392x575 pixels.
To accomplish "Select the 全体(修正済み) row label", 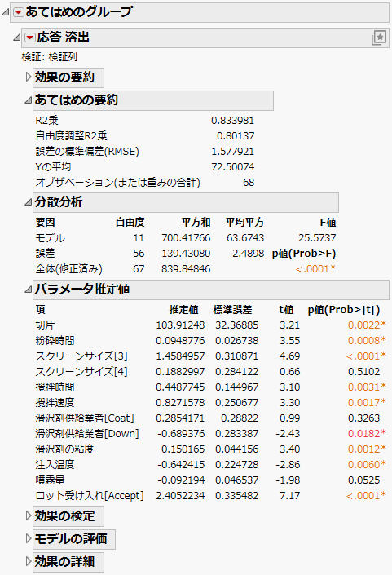I will click(69, 269).
